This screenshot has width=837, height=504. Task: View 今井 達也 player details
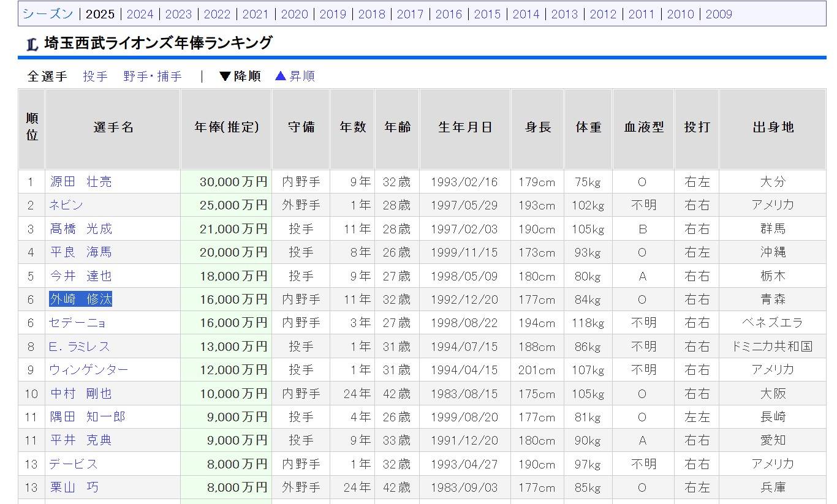[x=81, y=276]
